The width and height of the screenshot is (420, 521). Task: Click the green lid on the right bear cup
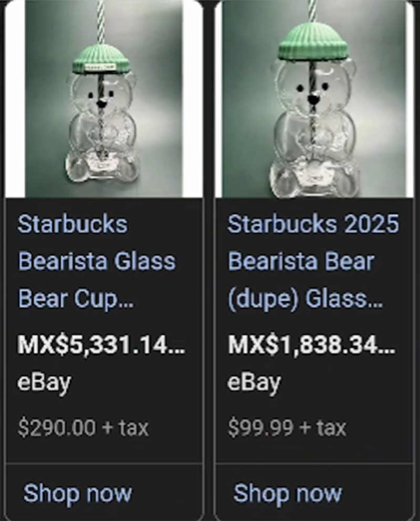click(313, 43)
